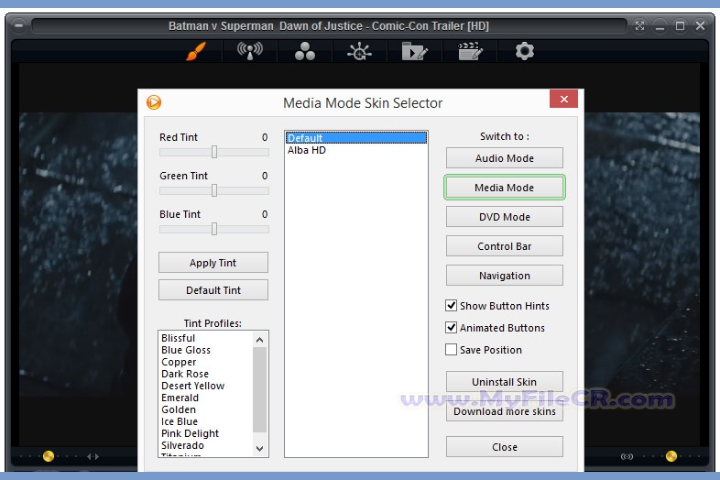Click the surround sound icon at bottom right
This screenshot has width=720, height=480.
point(627,457)
